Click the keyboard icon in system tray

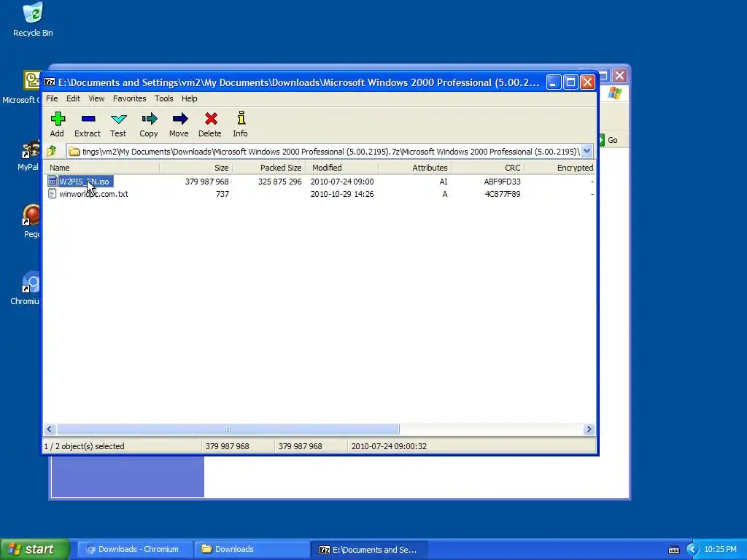[673, 550]
